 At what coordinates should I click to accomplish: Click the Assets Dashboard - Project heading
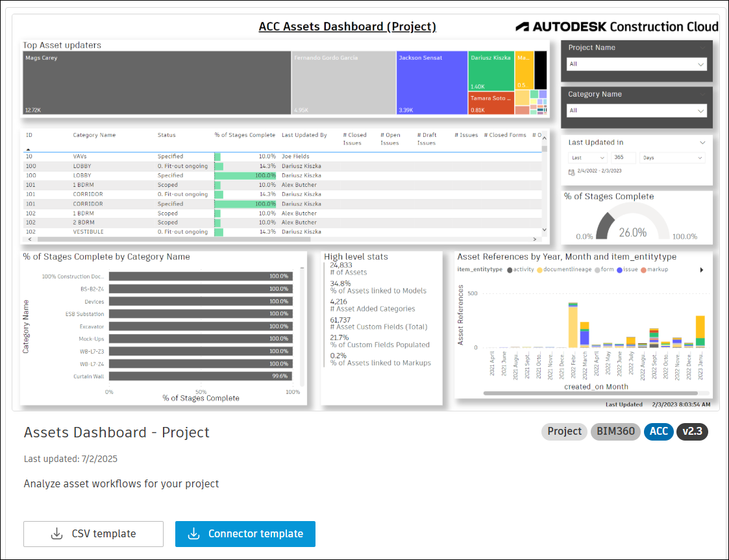[x=117, y=433]
